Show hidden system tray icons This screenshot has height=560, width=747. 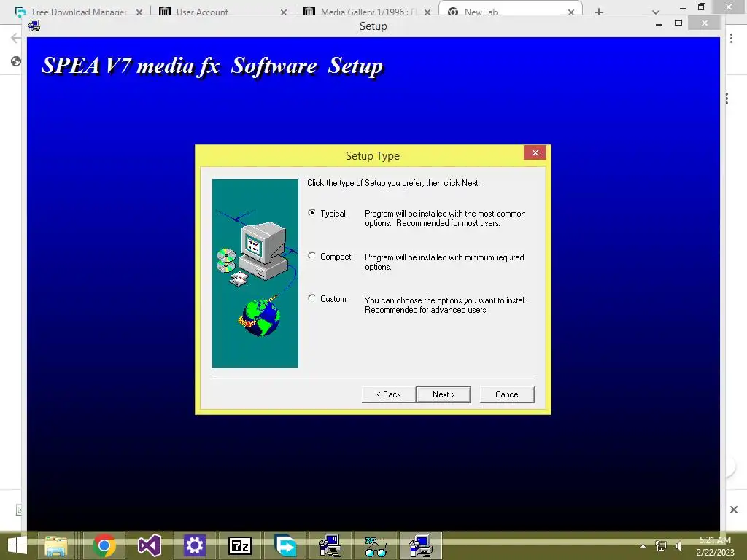[643, 546]
